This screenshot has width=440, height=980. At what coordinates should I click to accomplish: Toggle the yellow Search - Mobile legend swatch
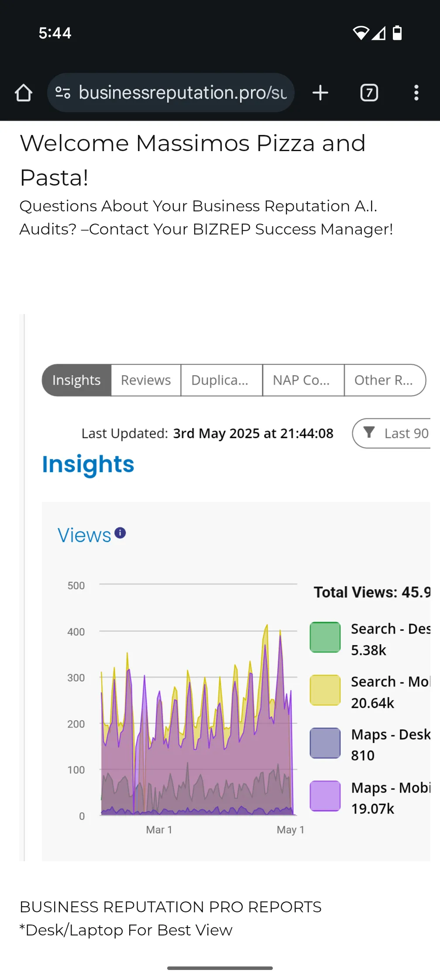click(x=325, y=690)
